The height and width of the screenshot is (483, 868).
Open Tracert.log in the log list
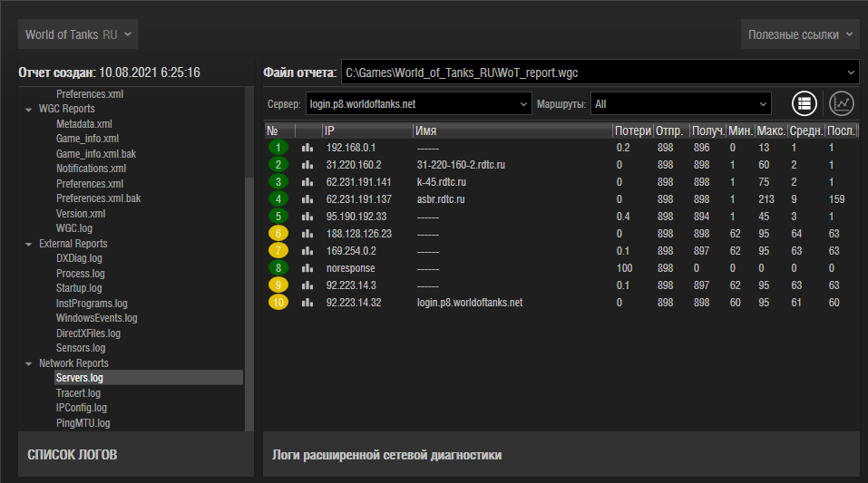coord(78,393)
